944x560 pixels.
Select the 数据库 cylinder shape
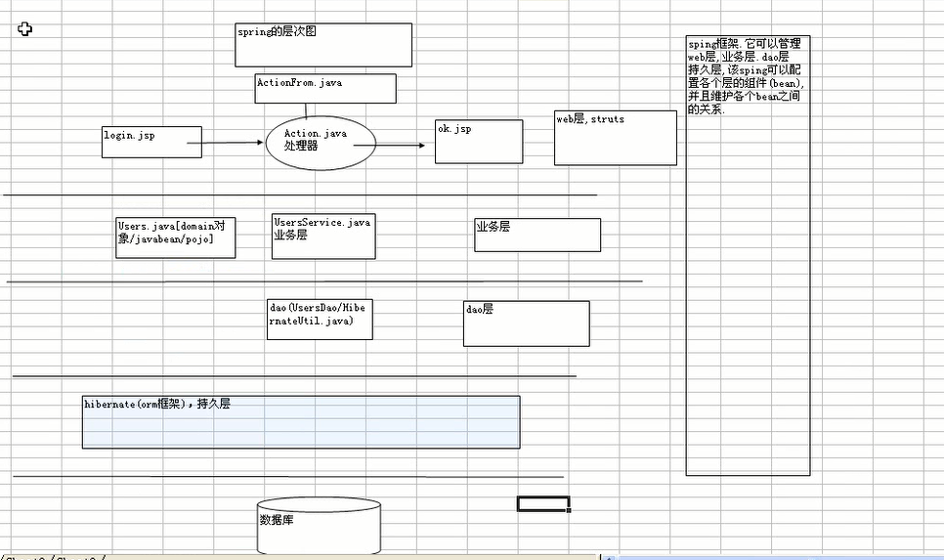click(x=320, y=526)
